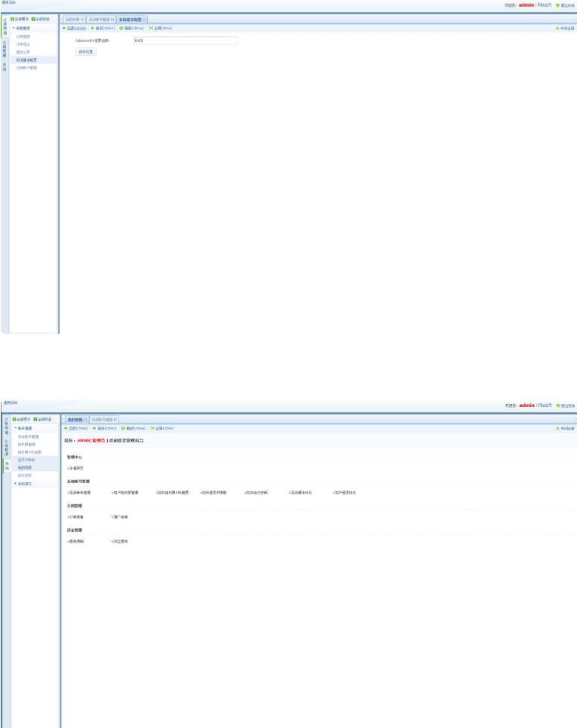Toggle fullscreen in the lower window toolbar
Screen dimensions: 577x728
[152, 428]
